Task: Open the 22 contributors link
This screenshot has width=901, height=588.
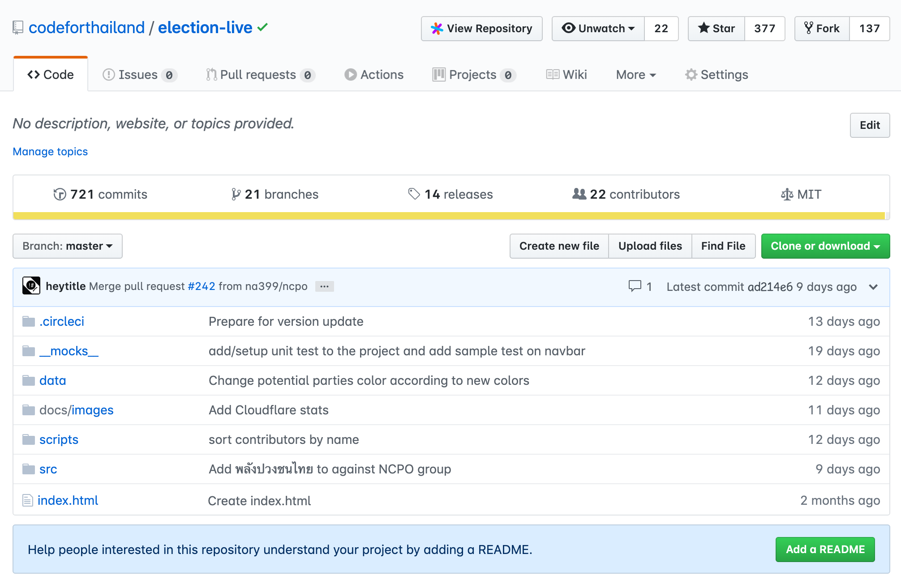Action: 626,194
